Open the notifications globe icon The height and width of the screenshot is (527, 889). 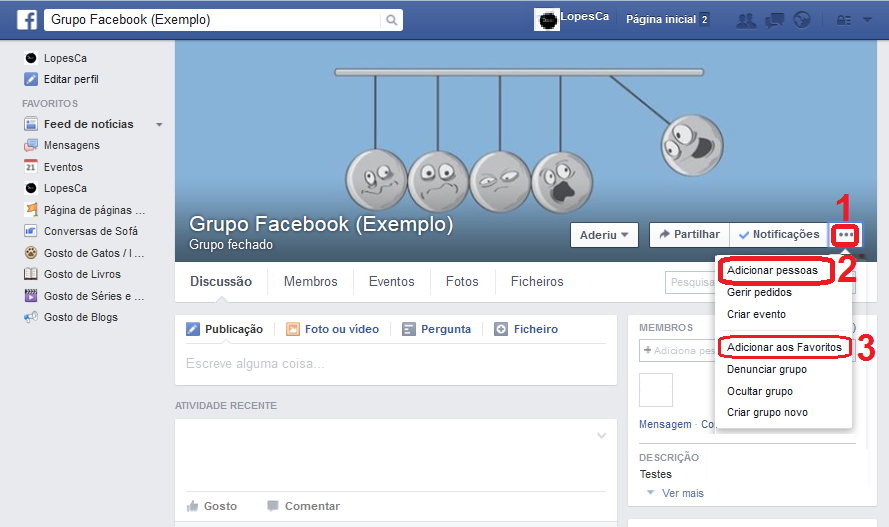coord(802,20)
